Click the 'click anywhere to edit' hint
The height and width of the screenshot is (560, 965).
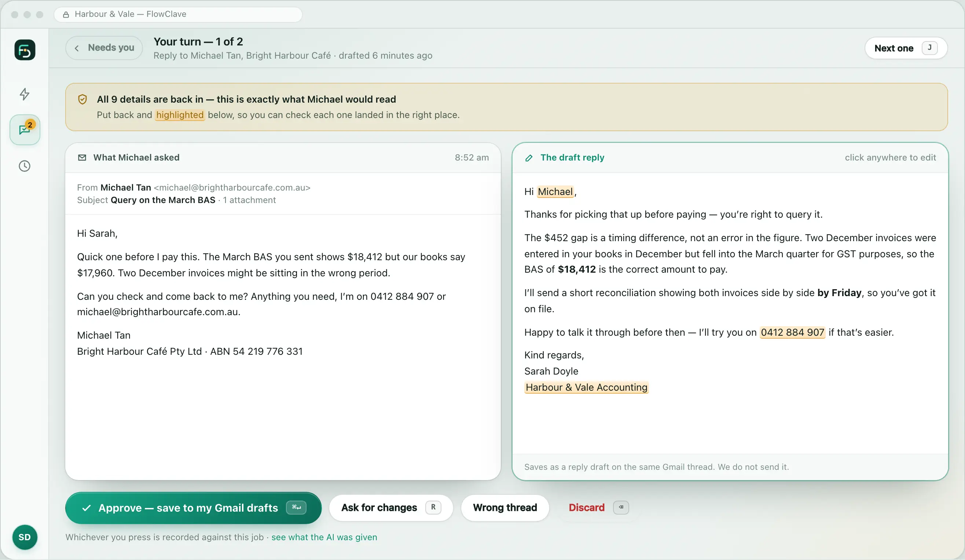890,158
